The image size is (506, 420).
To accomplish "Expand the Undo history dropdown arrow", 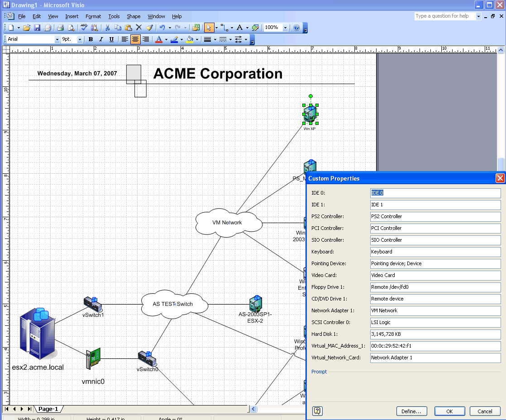I will click(x=170, y=28).
